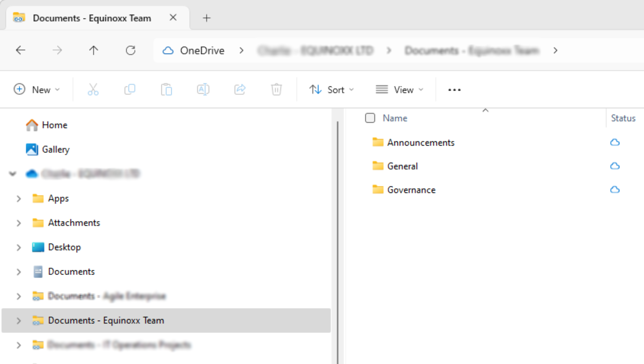Refresh the current folder view

(131, 50)
